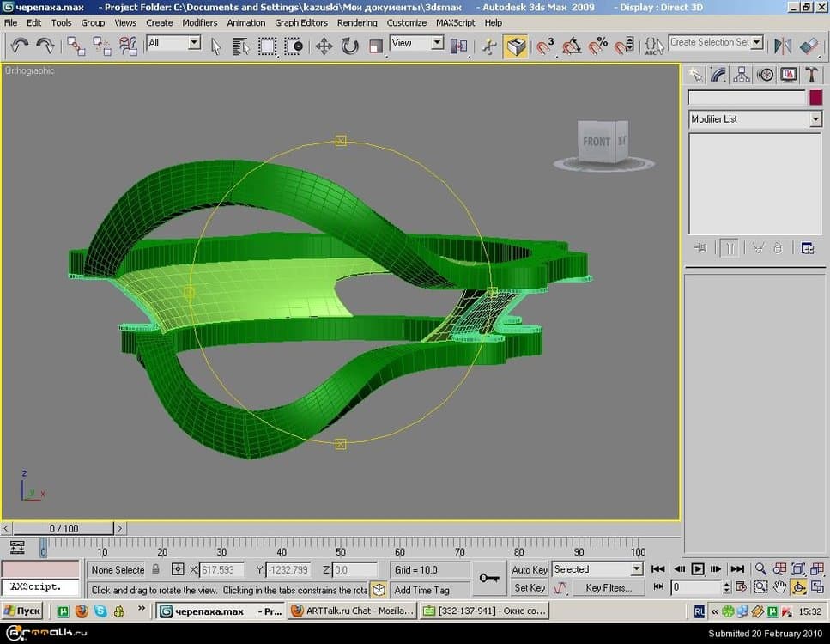Screen dimensions: 830x644
Task: Toggle Keyboard Shortcut Override
Action: 516,46
